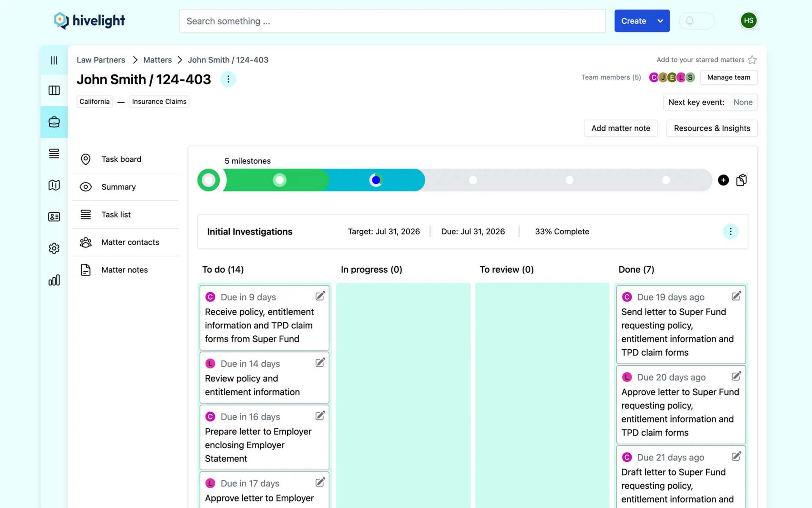Click Add matter note button

point(621,128)
